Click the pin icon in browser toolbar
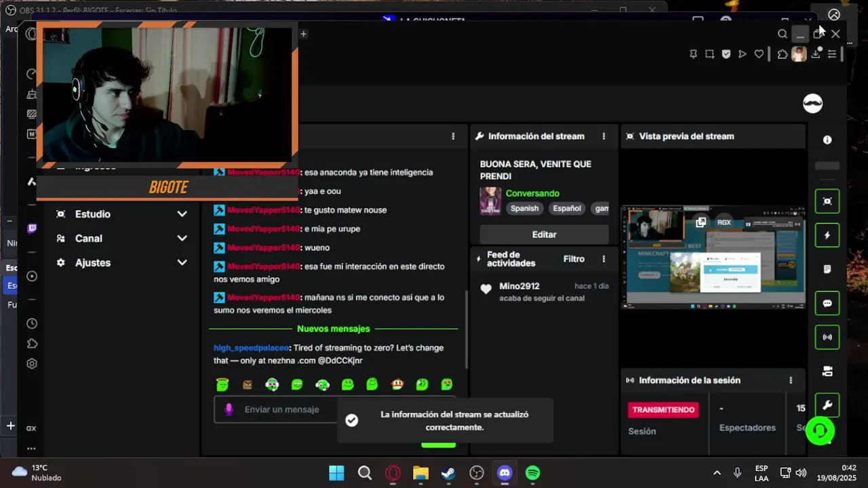The width and height of the screenshot is (868, 488). pyautogui.click(x=693, y=54)
